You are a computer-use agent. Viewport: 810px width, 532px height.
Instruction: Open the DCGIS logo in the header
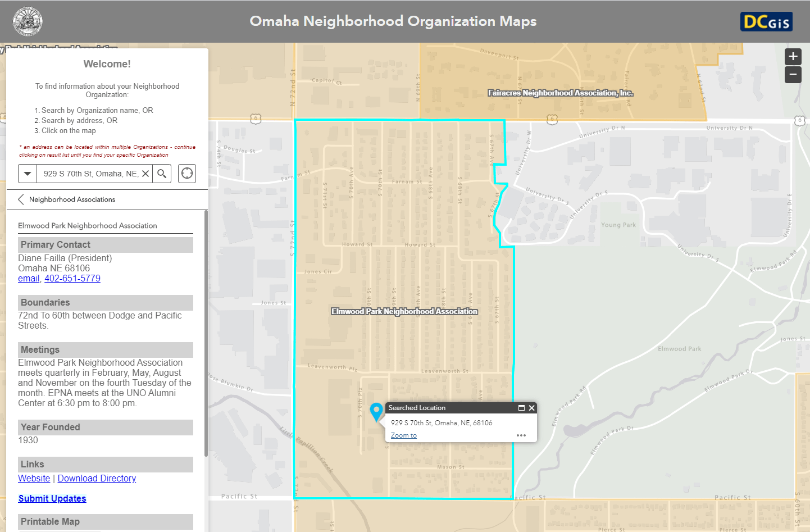coord(766,21)
